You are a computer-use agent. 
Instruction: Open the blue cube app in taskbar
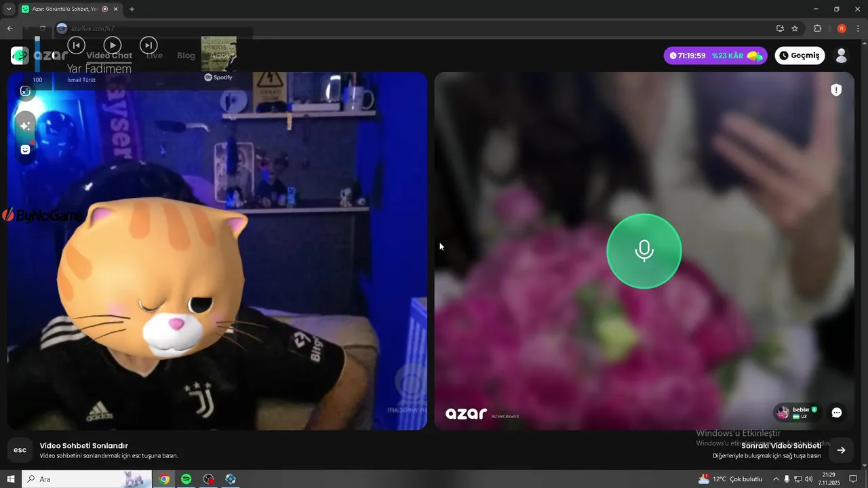231,479
